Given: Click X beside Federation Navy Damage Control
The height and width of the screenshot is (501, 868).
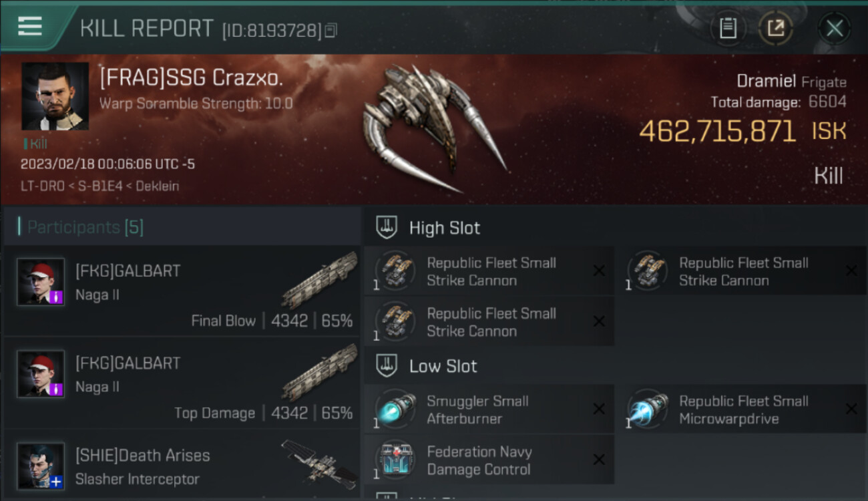Looking at the screenshot, I should pyautogui.click(x=599, y=460).
